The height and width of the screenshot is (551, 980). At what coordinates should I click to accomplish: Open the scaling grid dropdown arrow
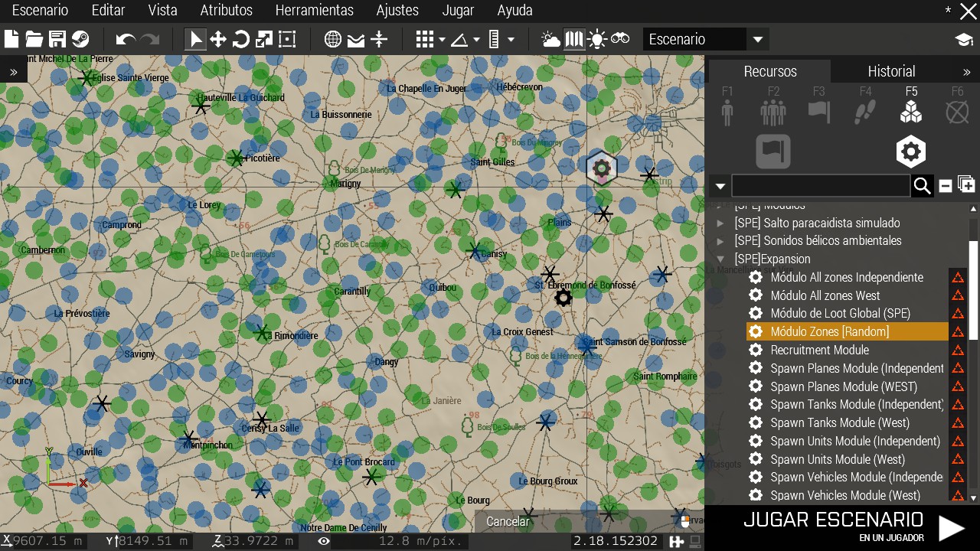511,40
